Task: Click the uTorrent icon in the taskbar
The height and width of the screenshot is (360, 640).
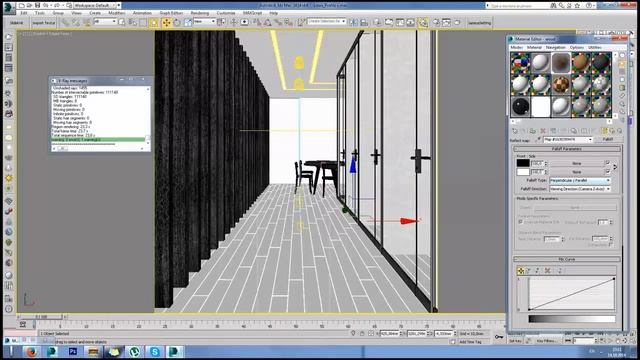Action: click(134, 352)
